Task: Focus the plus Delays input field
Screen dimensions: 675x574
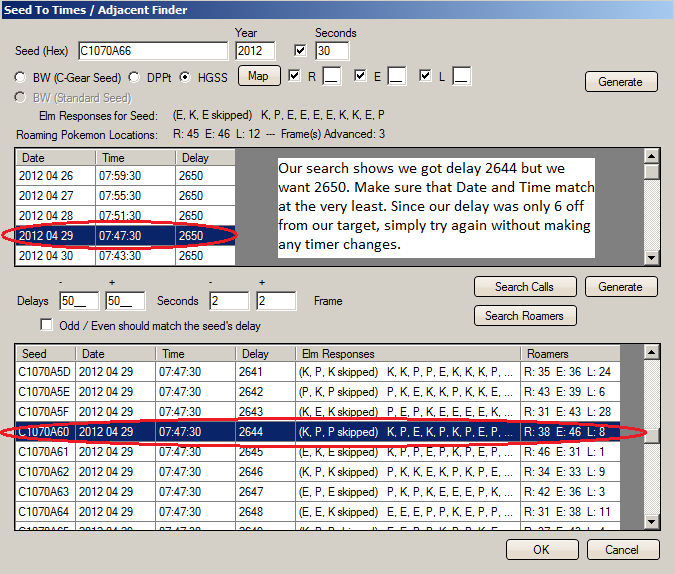Action: pyautogui.click(x=125, y=301)
